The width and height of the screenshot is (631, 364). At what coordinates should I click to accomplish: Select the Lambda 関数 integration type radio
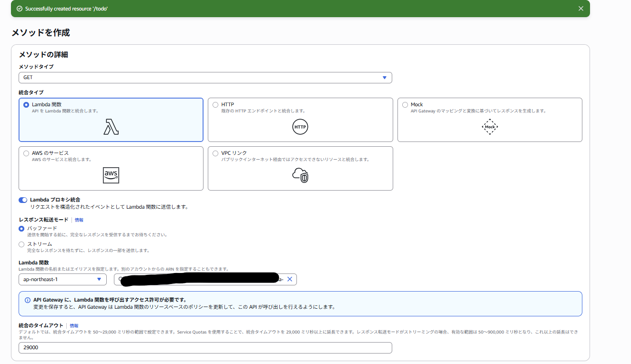pos(26,105)
